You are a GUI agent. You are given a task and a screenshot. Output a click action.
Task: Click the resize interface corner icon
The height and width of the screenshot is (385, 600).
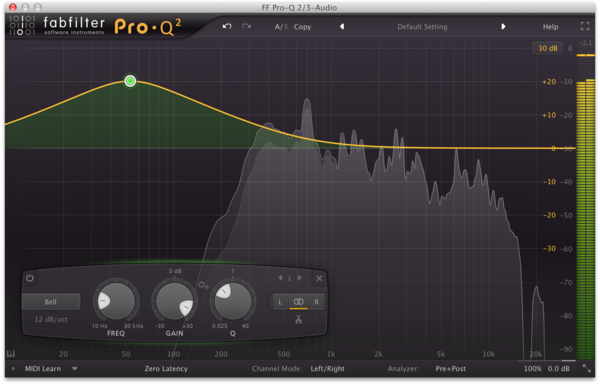point(586,368)
